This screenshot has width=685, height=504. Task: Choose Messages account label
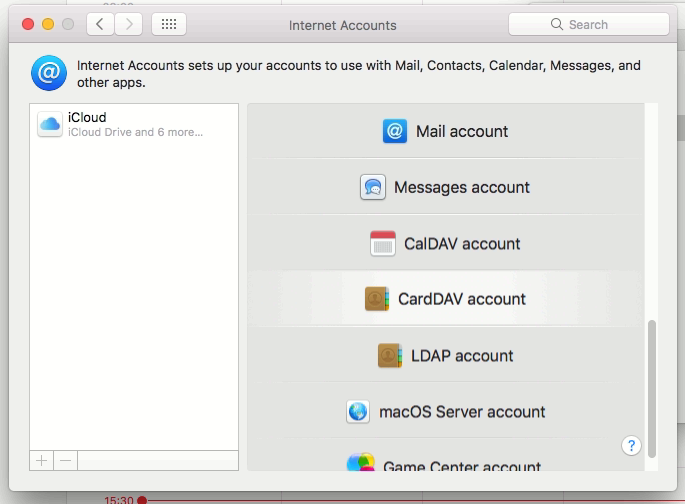tap(462, 188)
